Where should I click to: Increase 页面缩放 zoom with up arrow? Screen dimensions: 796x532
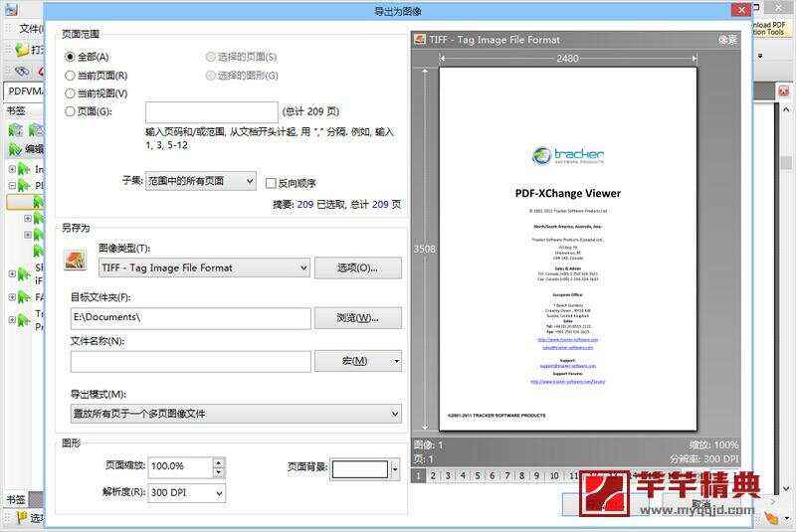pos(218,462)
